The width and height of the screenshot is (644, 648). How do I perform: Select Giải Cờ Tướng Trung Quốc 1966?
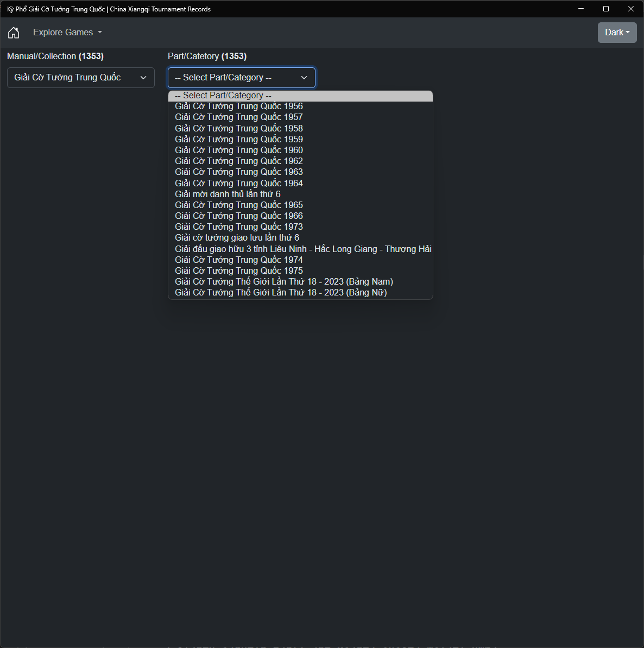300,216
